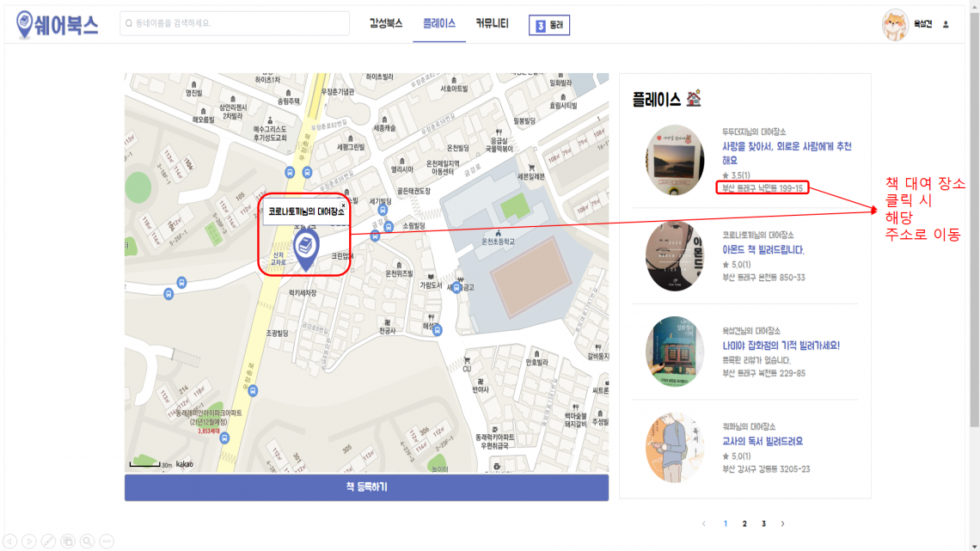The image size is (980, 551).
Task: Go to pagination page 3
Action: [x=763, y=523]
